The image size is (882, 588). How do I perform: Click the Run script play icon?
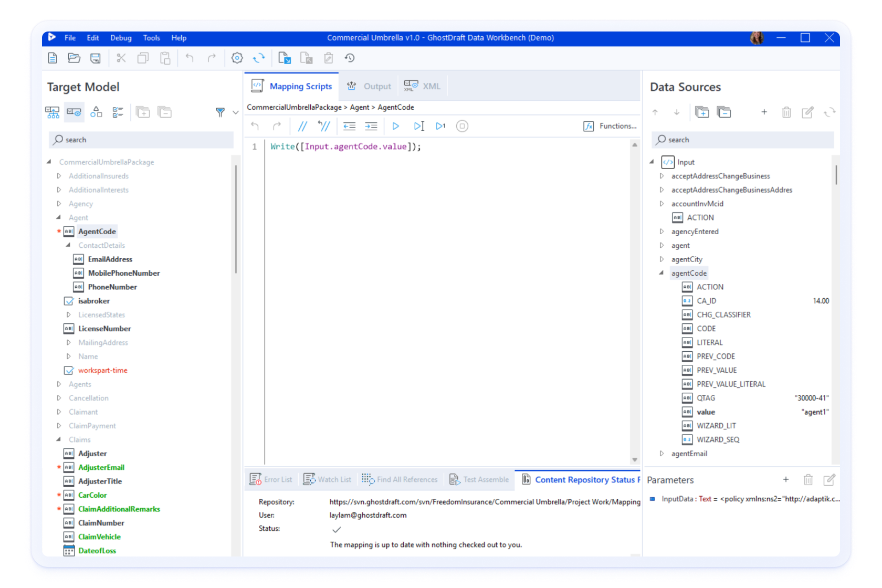[396, 126]
